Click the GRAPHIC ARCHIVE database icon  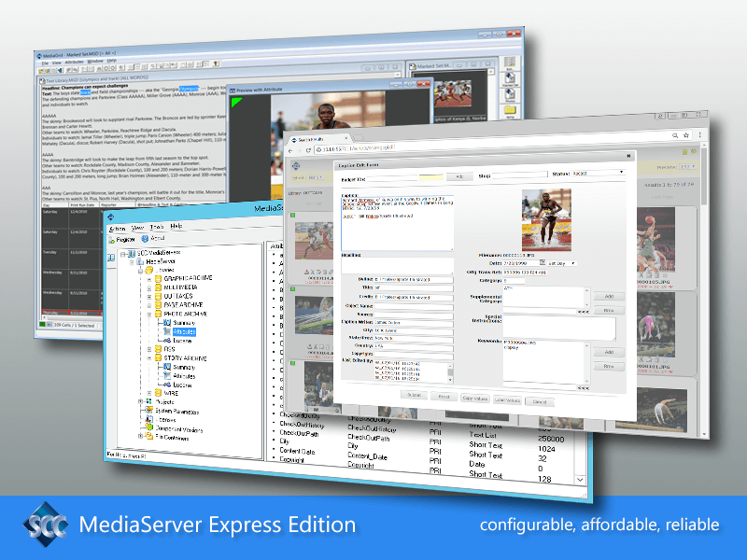(x=158, y=278)
